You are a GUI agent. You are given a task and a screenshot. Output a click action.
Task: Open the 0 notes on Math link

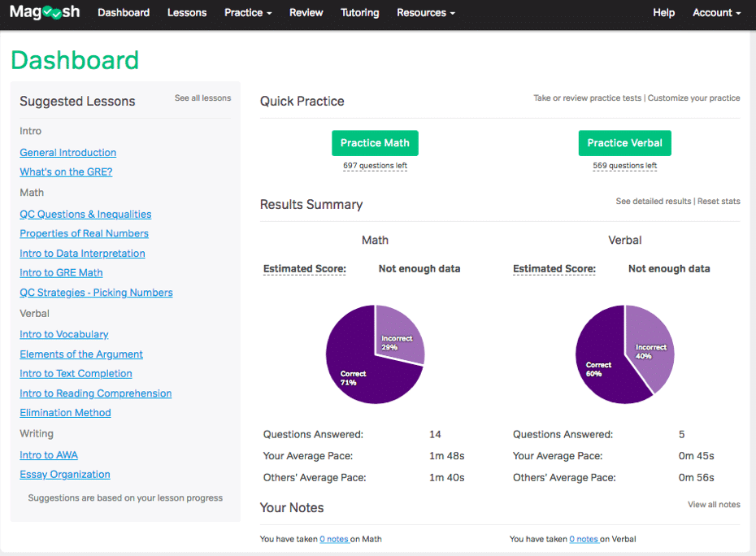click(x=334, y=539)
